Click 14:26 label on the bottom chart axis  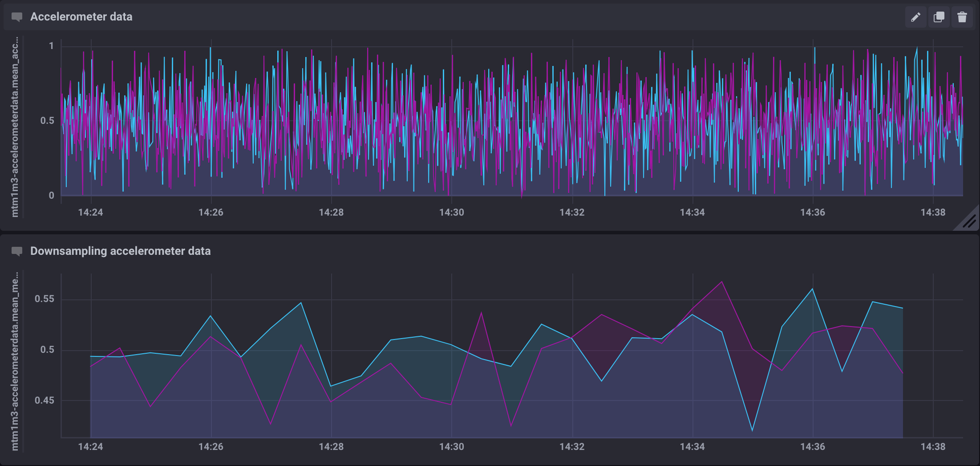[x=211, y=447]
